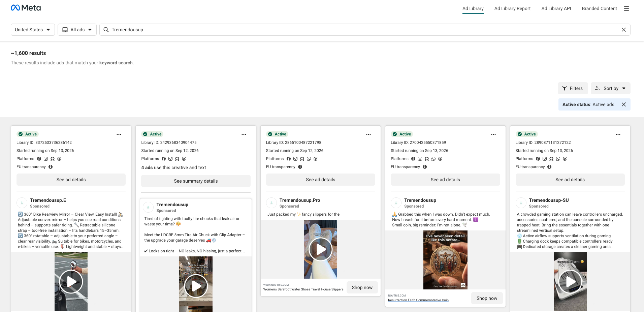The image size is (644, 312).
Task: Click EU transparency info icon on Tremendousup.Pro ad
Action: coord(300,167)
